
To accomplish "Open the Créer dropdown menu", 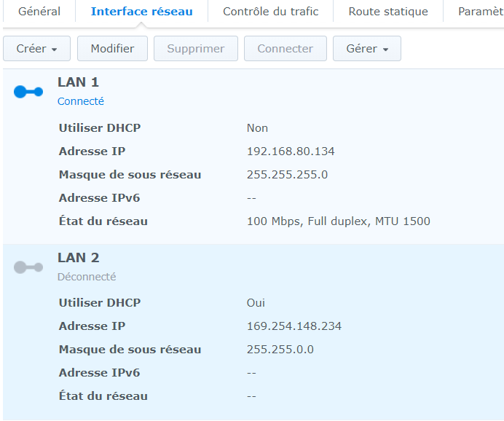I will coord(36,49).
